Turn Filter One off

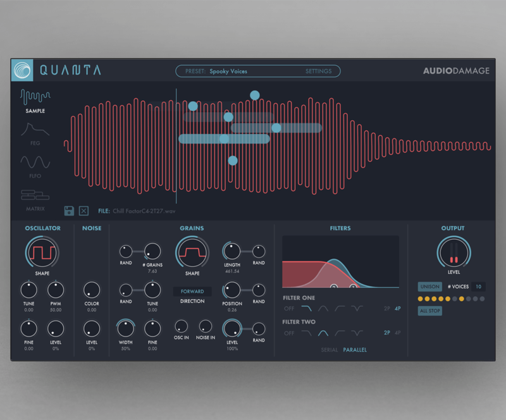[x=289, y=309]
